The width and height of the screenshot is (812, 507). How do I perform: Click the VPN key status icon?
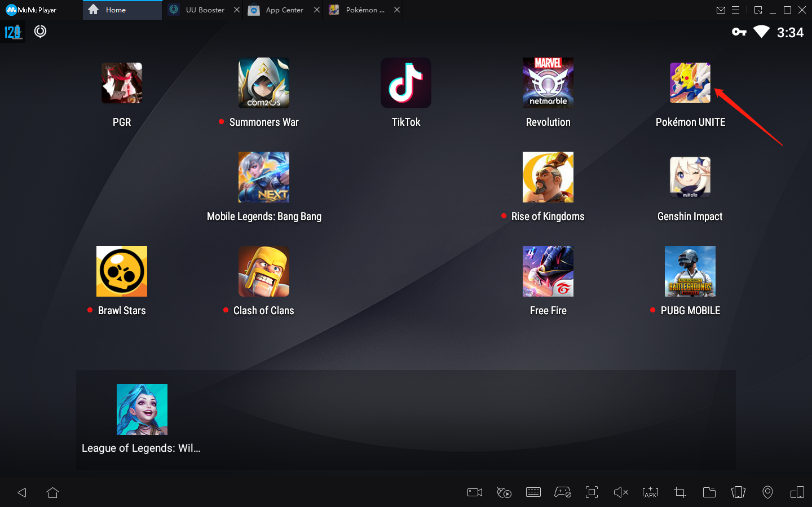click(x=739, y=32)
